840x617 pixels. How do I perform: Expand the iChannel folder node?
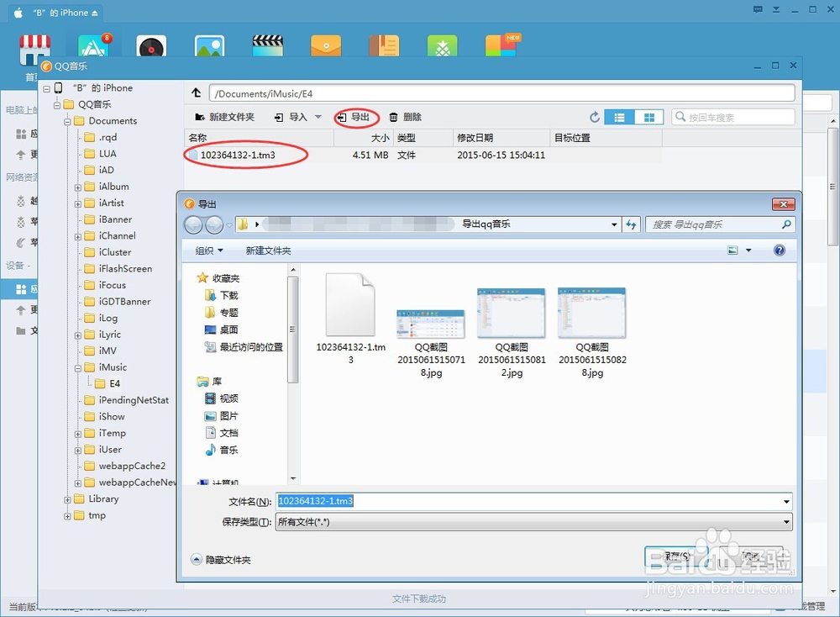pos(77,236)
